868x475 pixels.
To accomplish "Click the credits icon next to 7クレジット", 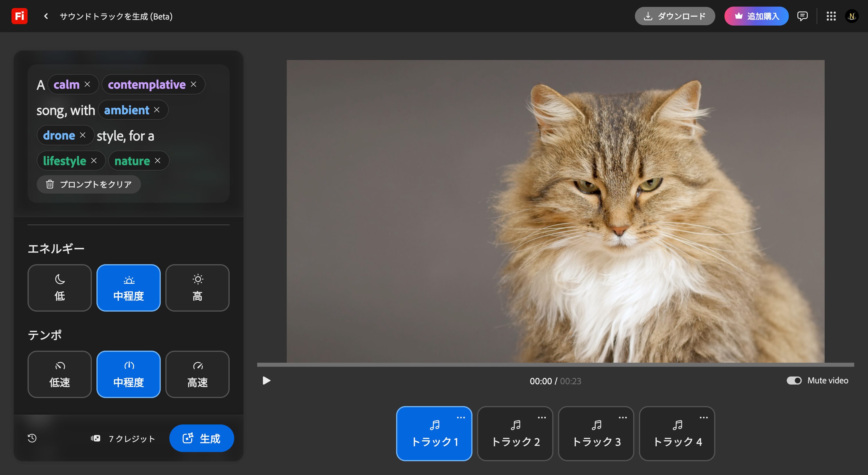I will [95, 438].
